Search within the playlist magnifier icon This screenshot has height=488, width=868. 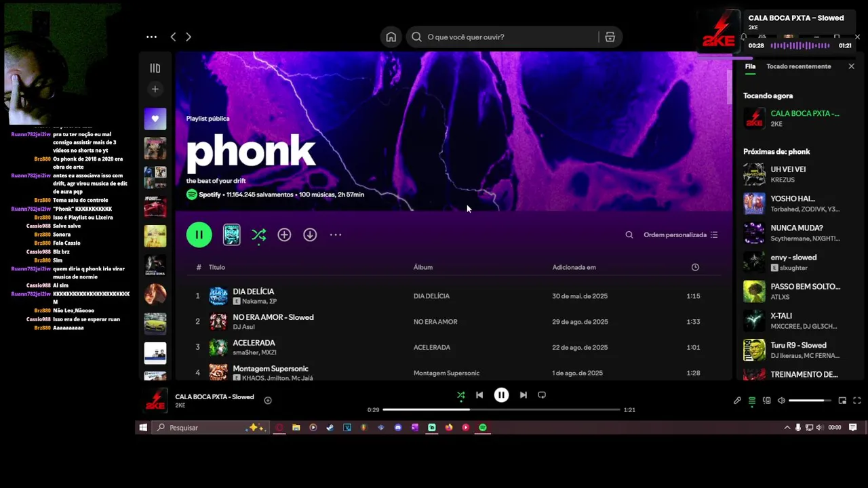click(629, 235)
